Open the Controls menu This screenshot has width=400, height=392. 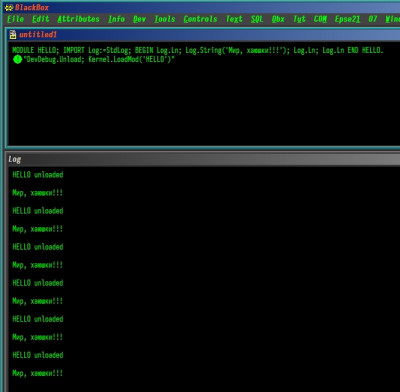click(200, 19)
